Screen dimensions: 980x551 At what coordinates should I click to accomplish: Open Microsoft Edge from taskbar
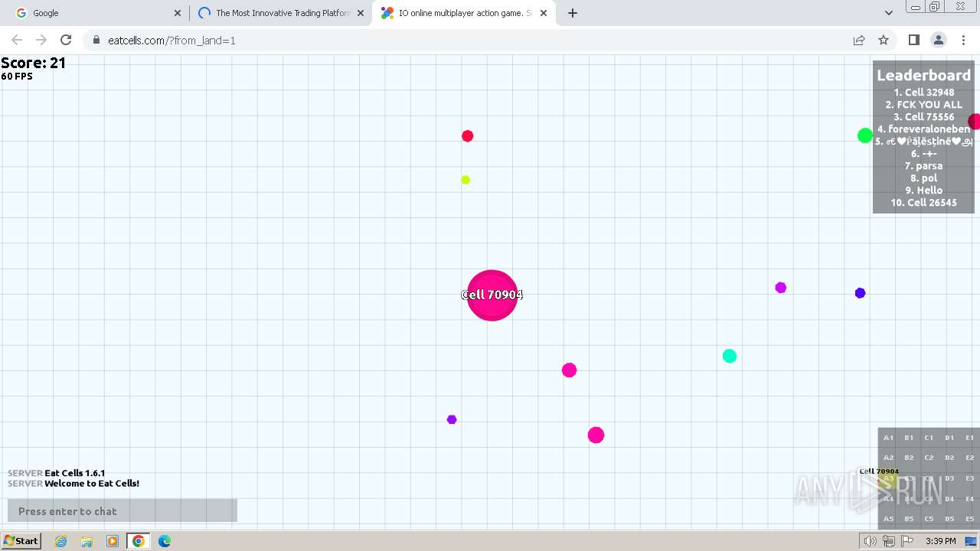[x=164, y=541]
